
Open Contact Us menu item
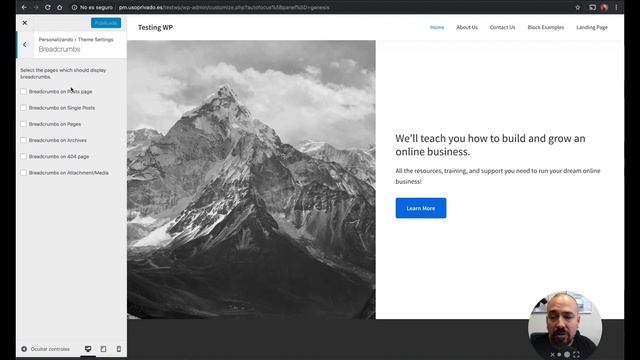click(x=502, y=27)
